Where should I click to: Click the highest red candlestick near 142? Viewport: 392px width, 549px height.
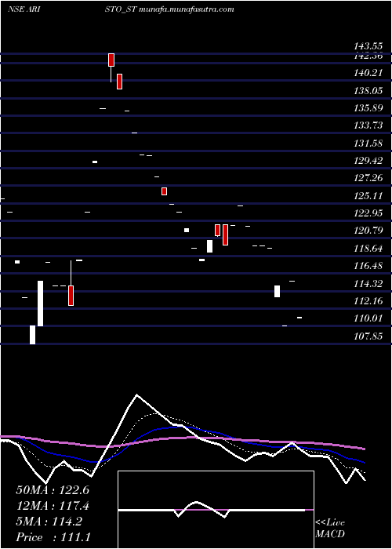(111, 60)
